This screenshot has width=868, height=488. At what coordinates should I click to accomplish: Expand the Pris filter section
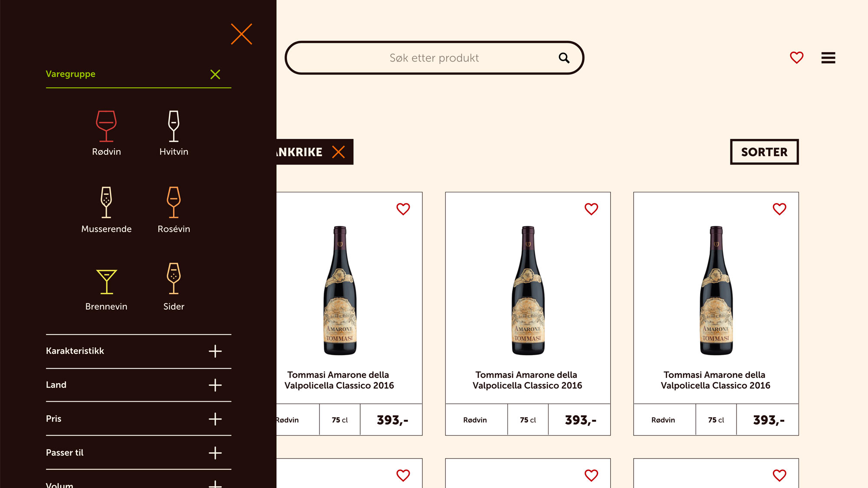click(x=215, y=419)
